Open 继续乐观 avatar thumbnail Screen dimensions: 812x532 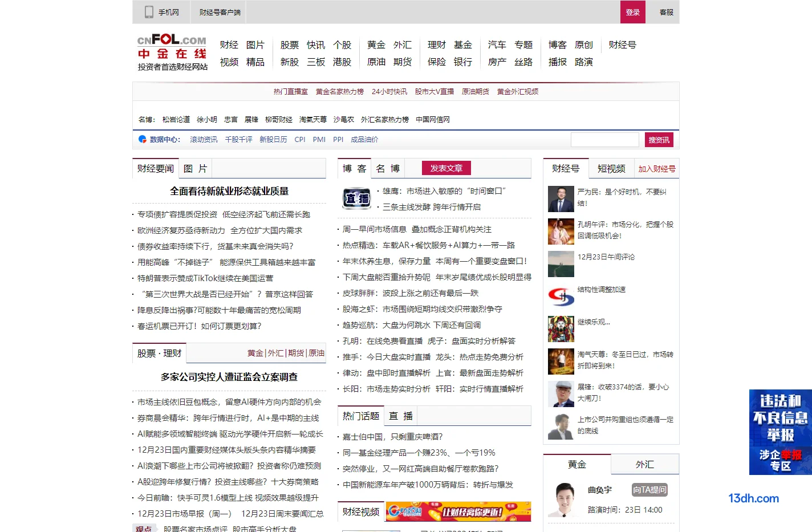point(561,329)
